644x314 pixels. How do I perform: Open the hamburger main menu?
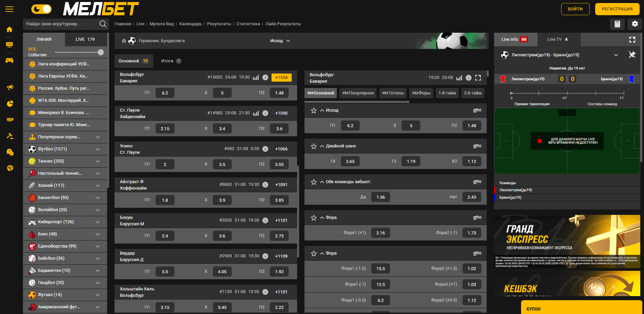[9, 9]
